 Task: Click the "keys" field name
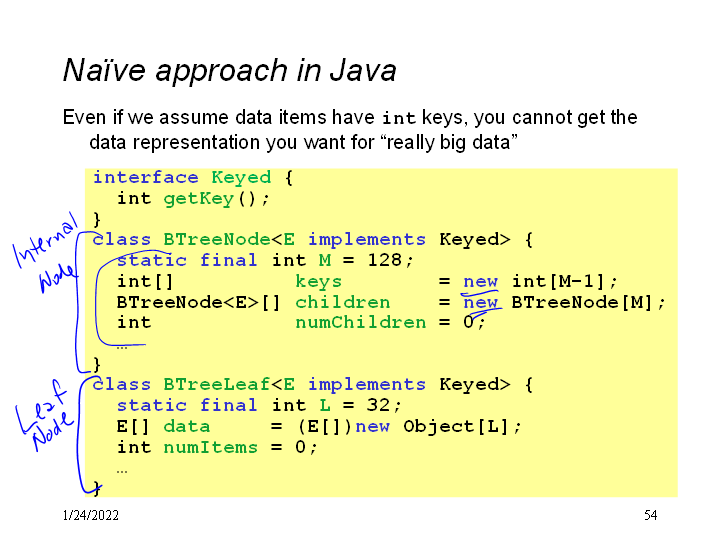tap(318, 281)
